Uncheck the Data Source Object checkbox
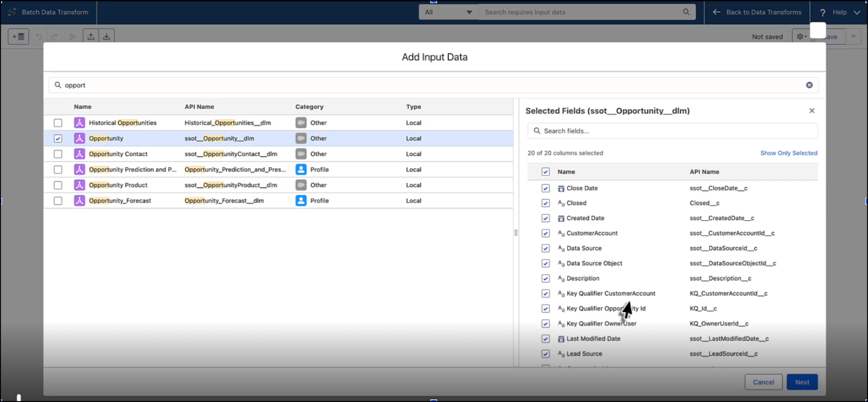 (546, 263)
